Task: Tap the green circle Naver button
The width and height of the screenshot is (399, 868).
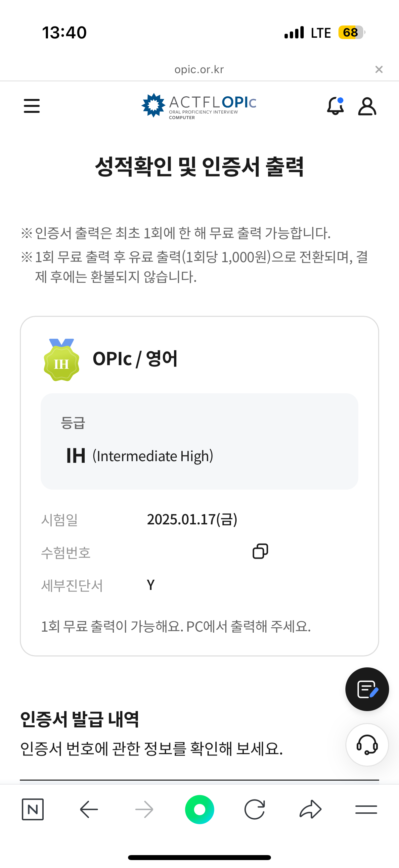Action: point(200,809)
